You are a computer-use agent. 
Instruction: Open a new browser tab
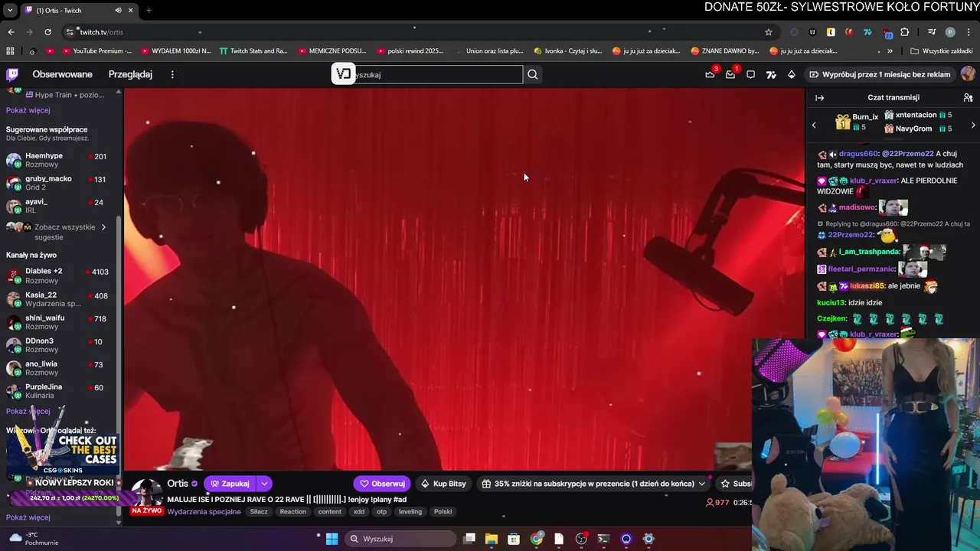click(x=149, y=10)
